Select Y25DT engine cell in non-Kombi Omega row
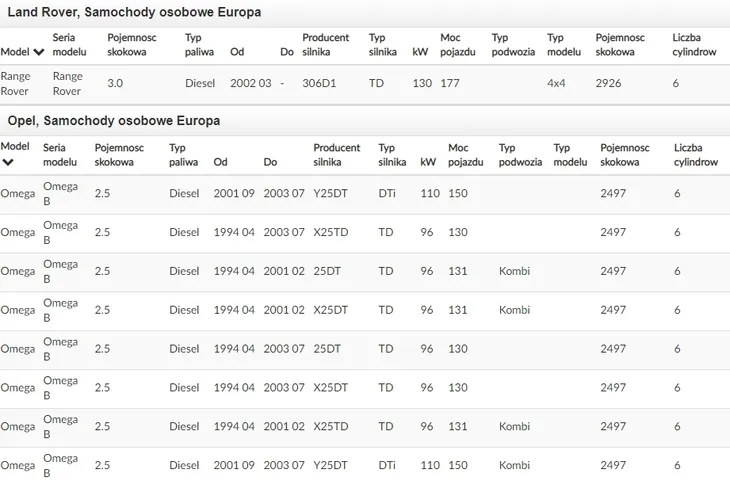This screenshot has width=730, height=480. (x=330, y=194)
